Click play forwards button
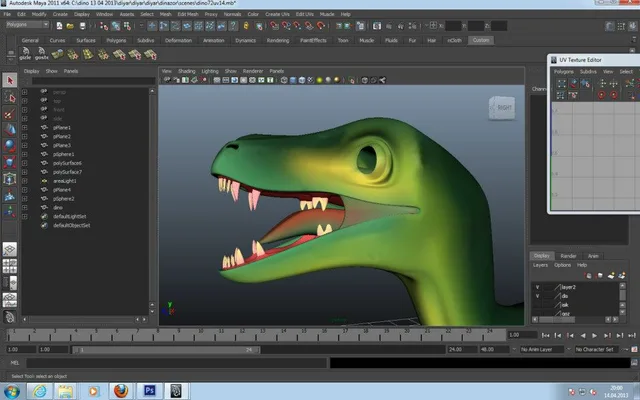The width and height of the screenshot is (640, 400). tap(595, 336)
